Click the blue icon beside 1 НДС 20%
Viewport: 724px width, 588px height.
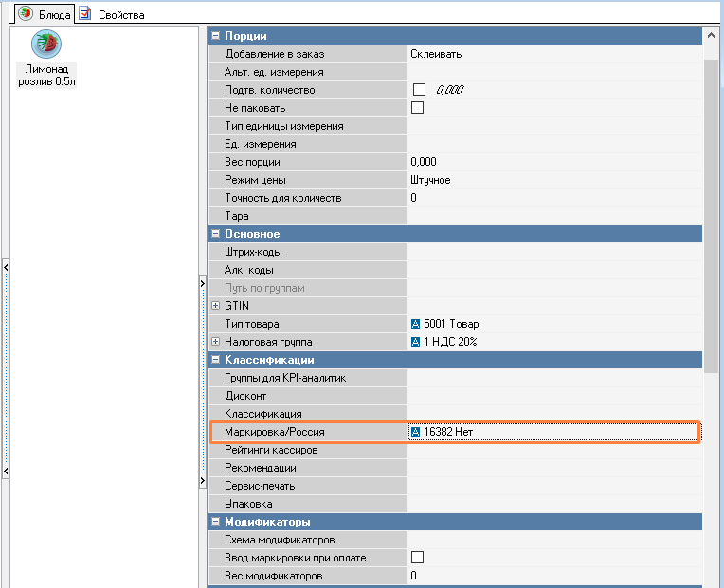[415, 342]
